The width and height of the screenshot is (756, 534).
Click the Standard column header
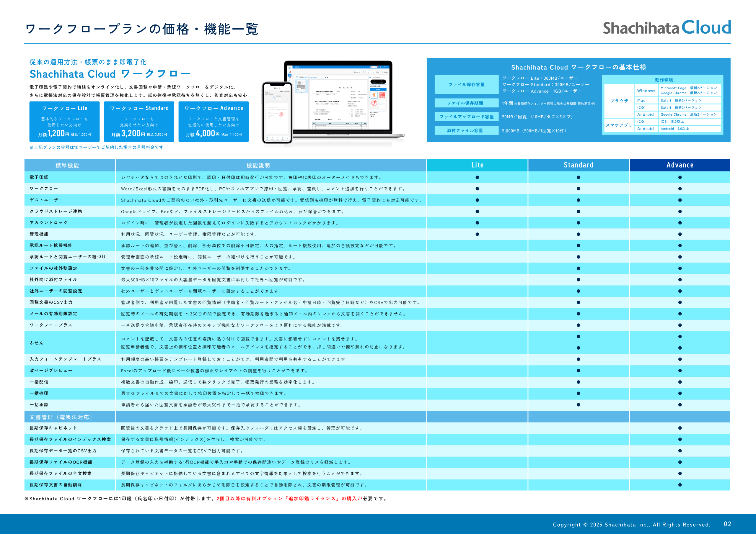tap(578, 165)
